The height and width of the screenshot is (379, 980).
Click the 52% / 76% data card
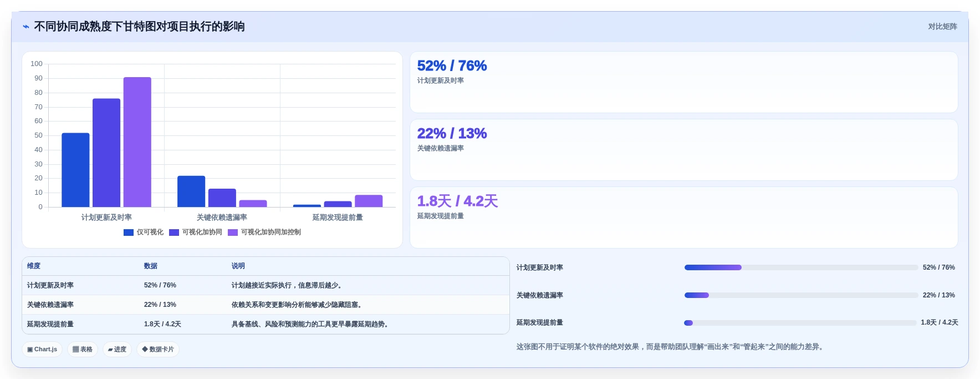(x=684, y=82)
